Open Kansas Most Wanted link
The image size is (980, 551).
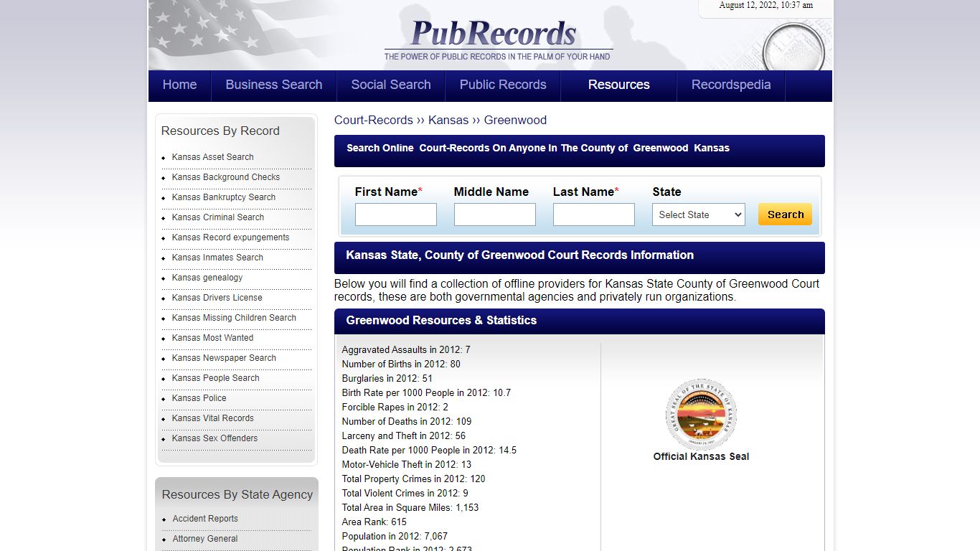[212, 338]
